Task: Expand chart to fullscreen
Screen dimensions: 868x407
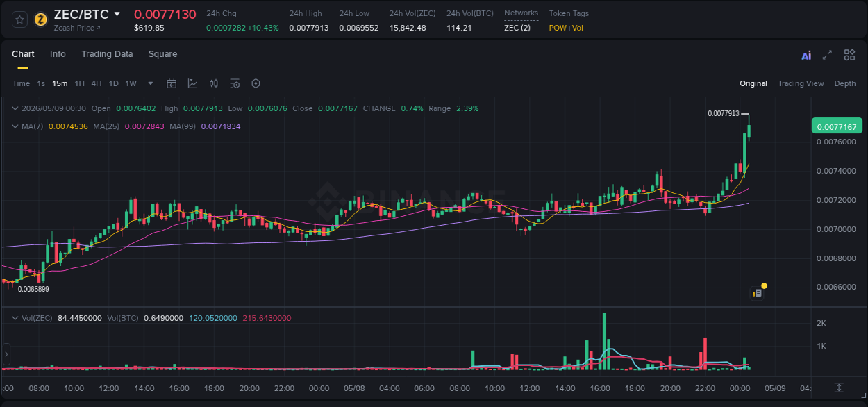Action: 827,55
